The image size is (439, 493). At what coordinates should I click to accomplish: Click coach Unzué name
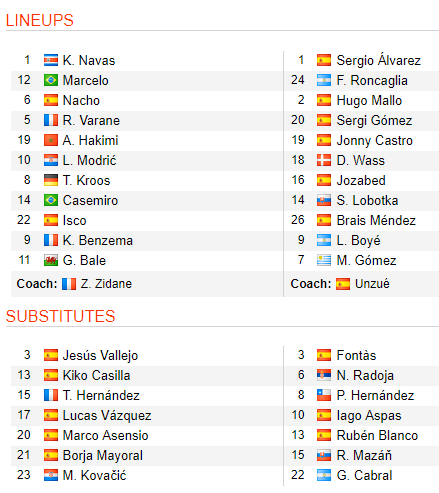point(372,284)
